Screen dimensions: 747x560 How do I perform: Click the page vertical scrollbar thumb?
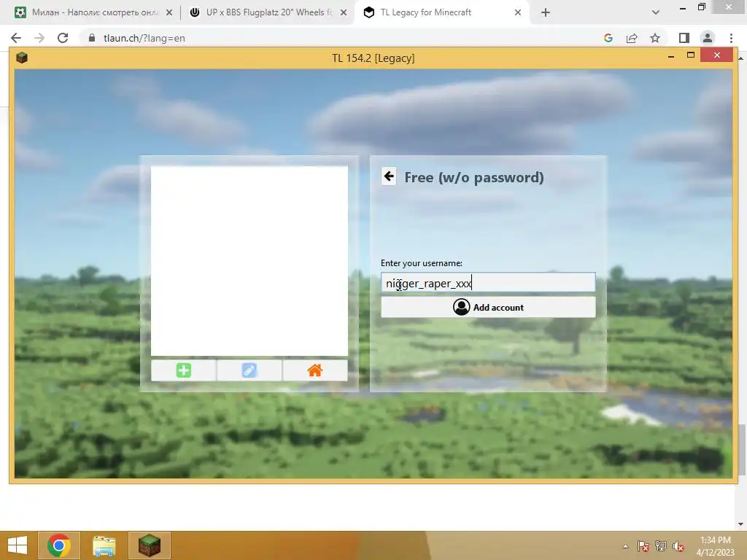coord(741,449)
